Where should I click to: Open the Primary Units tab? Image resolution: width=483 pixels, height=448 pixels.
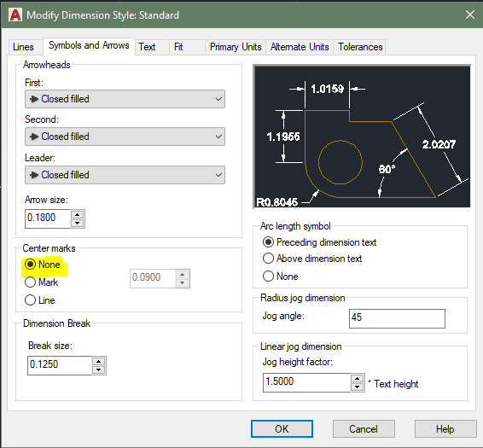236,47
